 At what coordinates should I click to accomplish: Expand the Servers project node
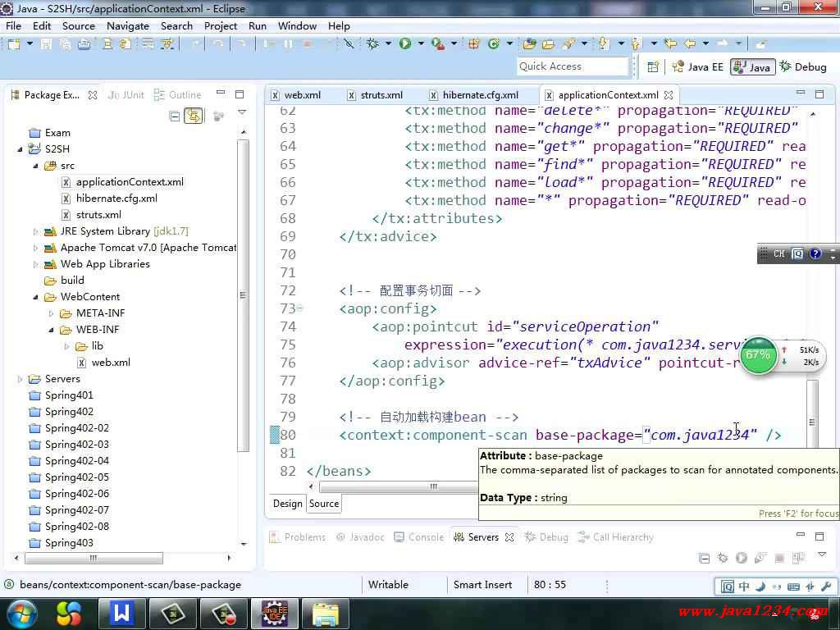[20, 379]
